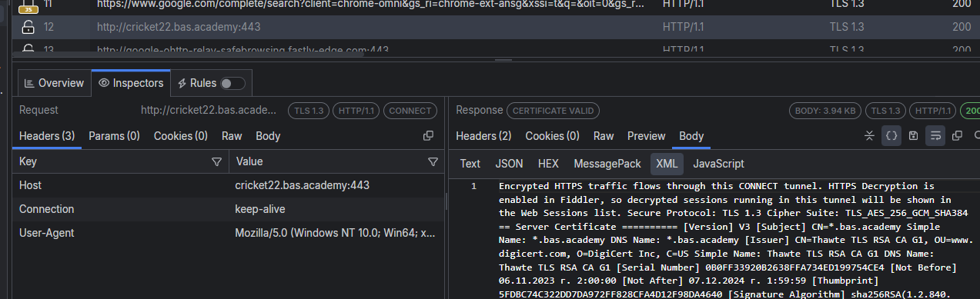Toggle word wrap in the response body

[935, 136]
